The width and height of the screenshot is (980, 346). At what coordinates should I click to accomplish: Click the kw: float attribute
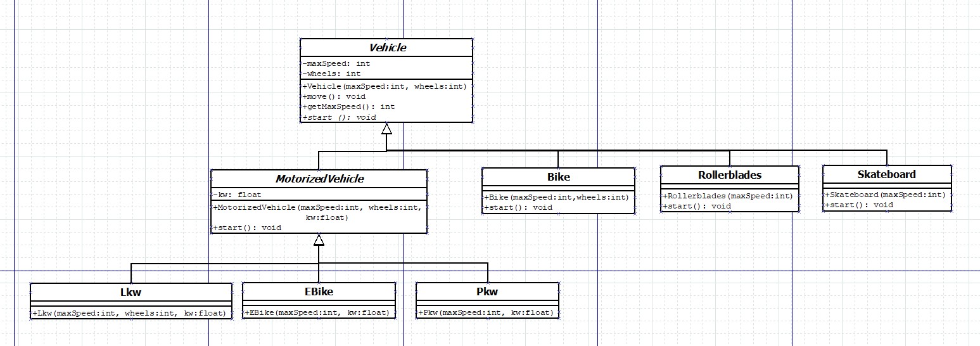(x=237, y=195)
